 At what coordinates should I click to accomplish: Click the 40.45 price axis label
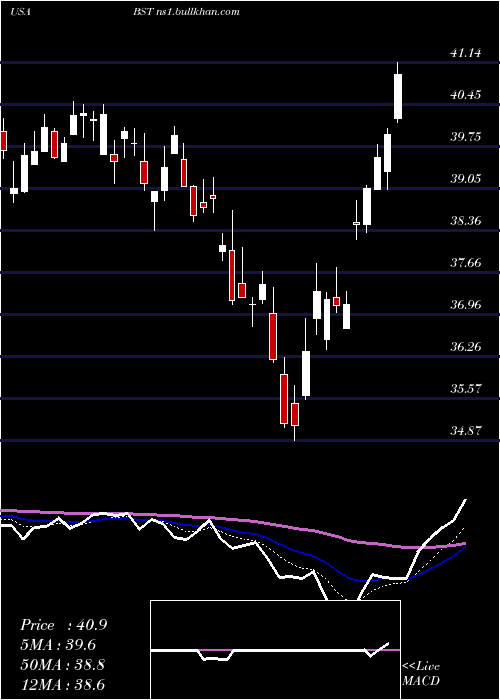point(466,95)
